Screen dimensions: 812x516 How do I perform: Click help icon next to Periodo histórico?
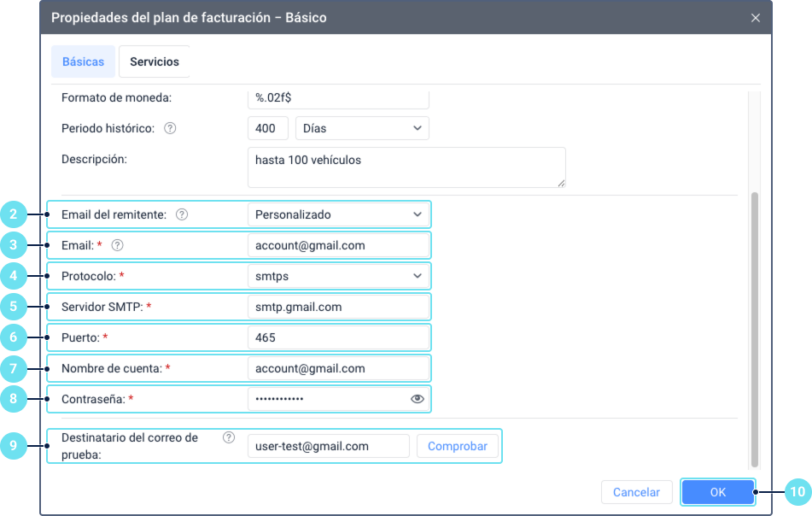170,128
